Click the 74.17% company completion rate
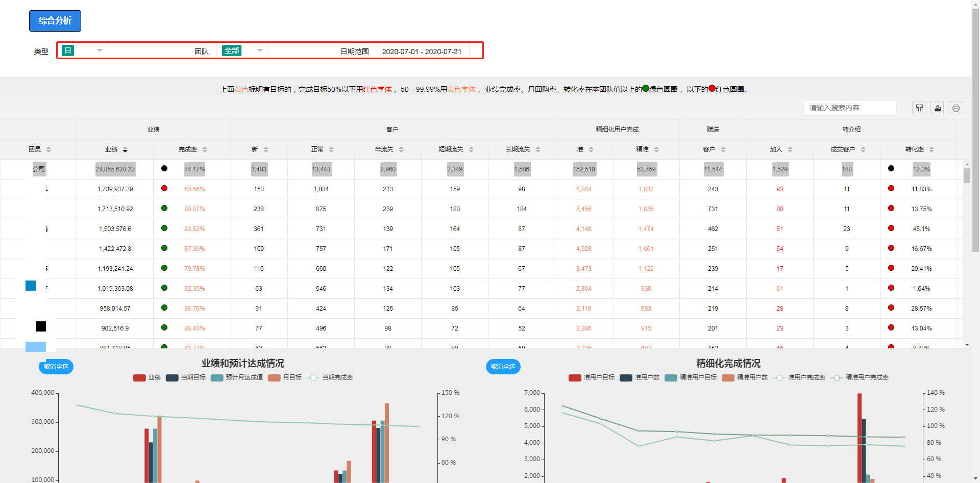Image resolution: width=980 pixels, height=483 pixels. click(194, 169)
